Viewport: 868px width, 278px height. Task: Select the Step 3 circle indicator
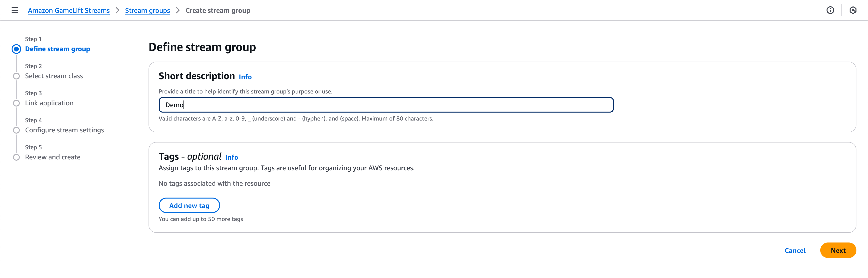(16, 103)
